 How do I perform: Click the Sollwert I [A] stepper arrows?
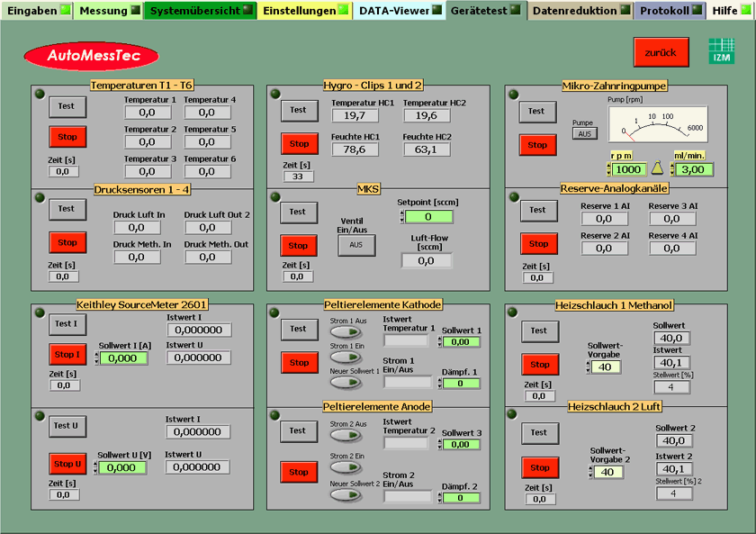point(97,358)
